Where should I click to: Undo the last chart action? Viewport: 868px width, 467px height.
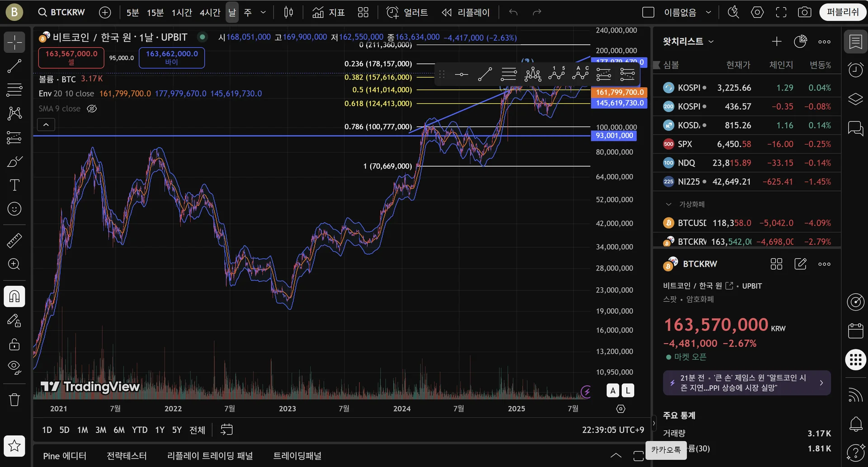coord(513,12)
